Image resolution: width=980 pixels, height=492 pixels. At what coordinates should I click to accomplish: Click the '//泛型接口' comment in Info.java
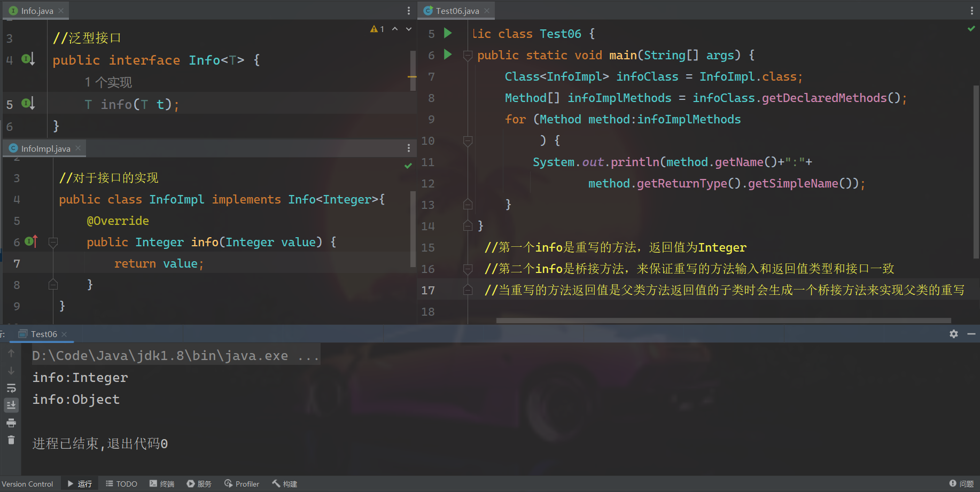click(x=87, y=38)
